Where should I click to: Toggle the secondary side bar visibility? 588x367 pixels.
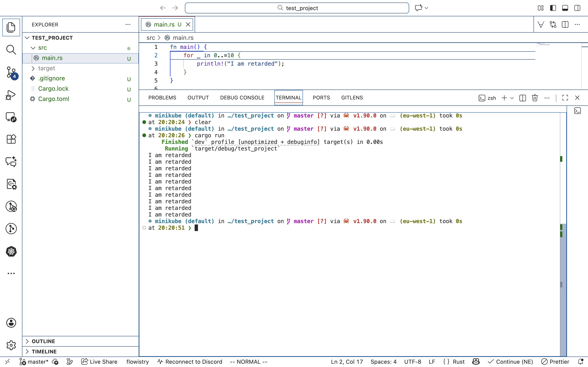[577, 8]
